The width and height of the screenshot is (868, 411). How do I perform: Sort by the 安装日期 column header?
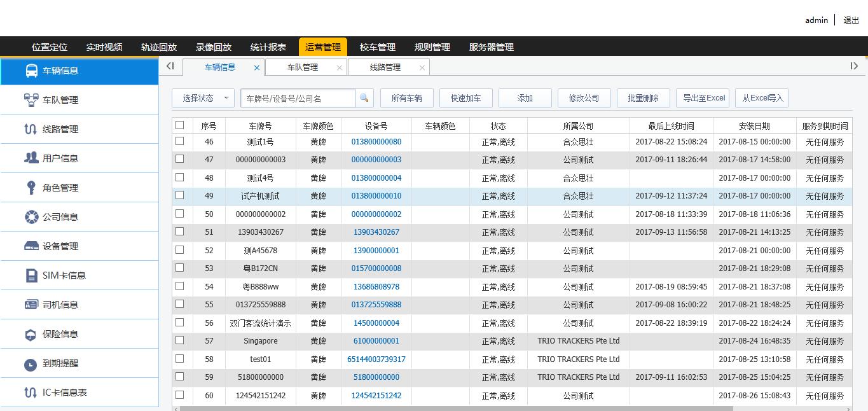tap(754, 126)
